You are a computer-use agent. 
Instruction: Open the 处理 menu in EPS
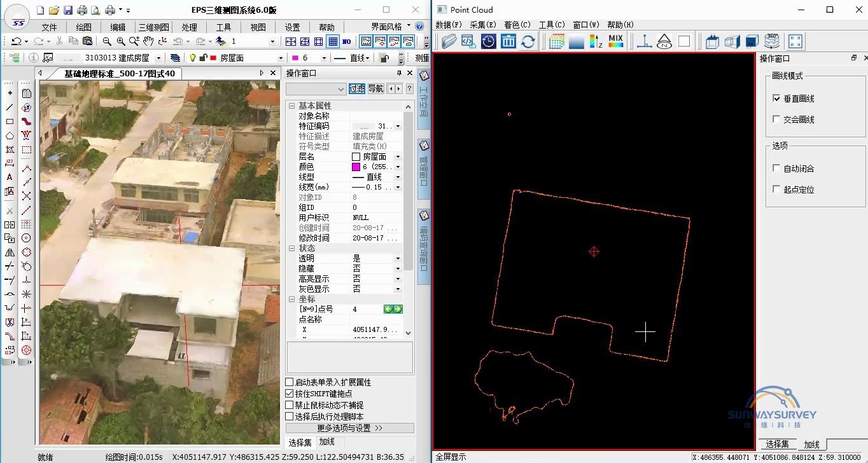pos(189,27)
